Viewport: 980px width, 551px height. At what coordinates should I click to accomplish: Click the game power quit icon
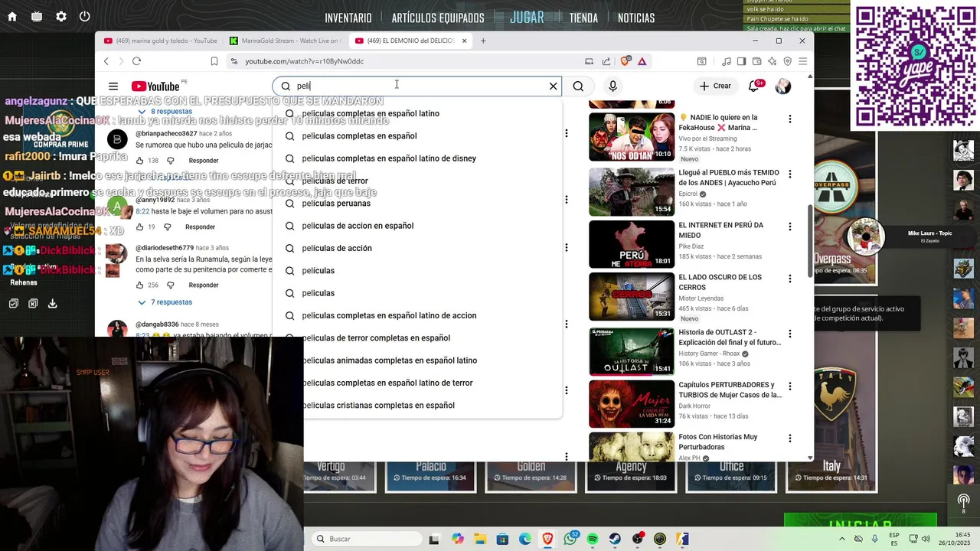point(85,16)
